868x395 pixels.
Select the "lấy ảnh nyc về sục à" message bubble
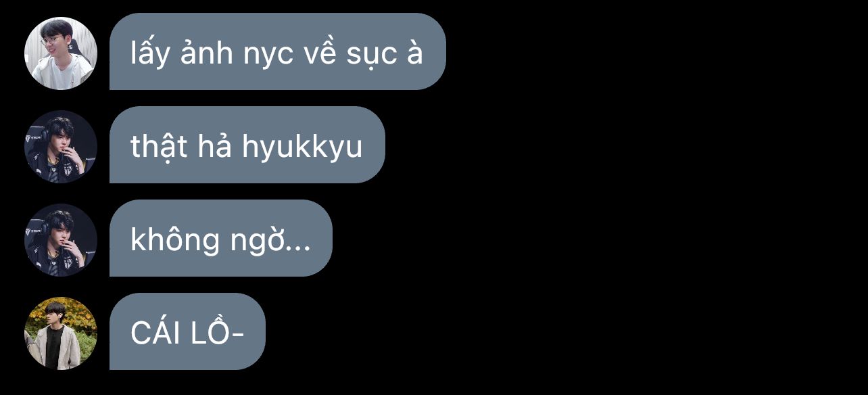click(x=278, y=51)
